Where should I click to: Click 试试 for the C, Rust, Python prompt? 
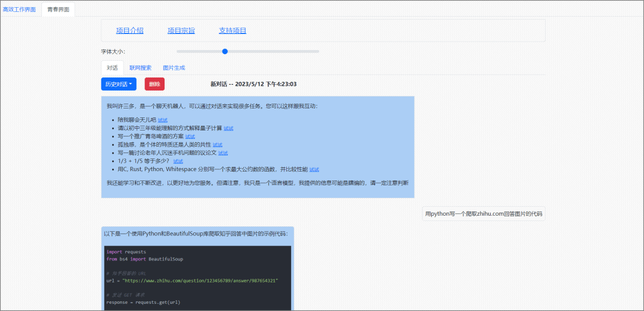point(314,170)
